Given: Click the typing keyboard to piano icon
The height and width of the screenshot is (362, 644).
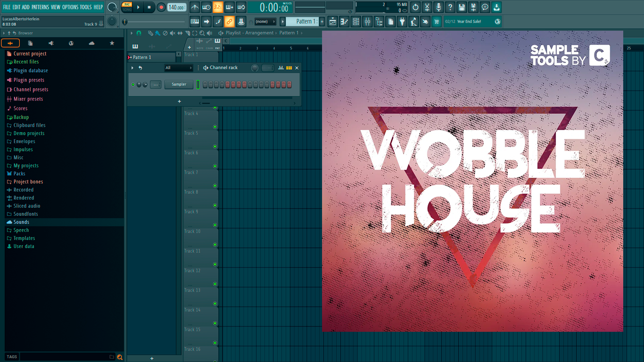Looking at the screenshot, I should (195, 22).
